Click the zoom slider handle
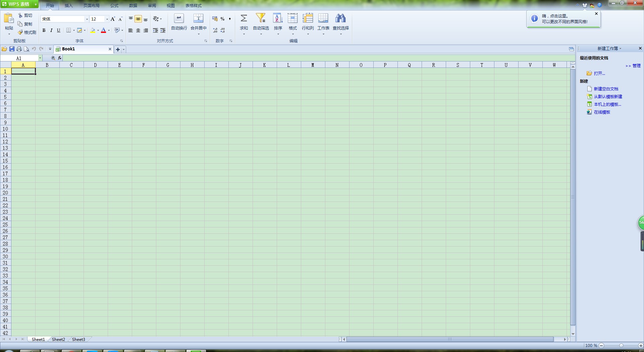644x352 pixels. pos(621,345)
